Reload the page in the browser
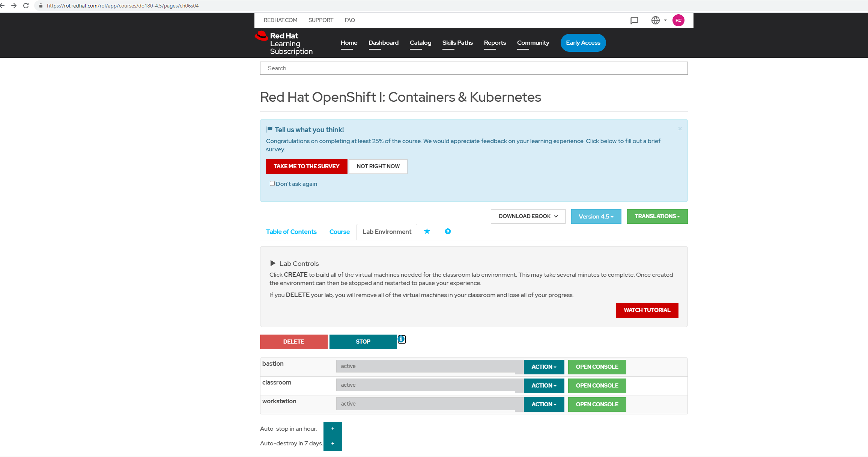 click(x=26, y=6)
